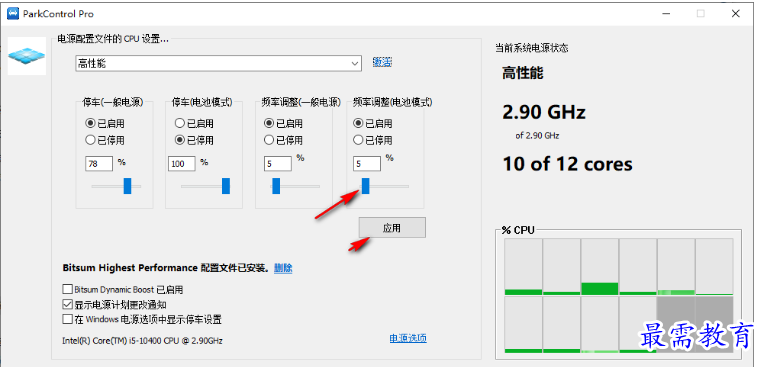Screen dimensions: 762x367
Task: Click the battery parking percent field showing 100
Action: (182, 164)
